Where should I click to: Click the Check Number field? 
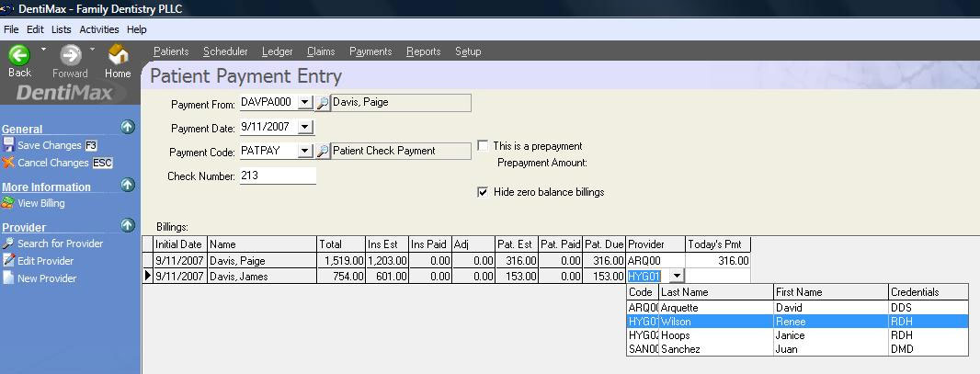pos(278,176)
